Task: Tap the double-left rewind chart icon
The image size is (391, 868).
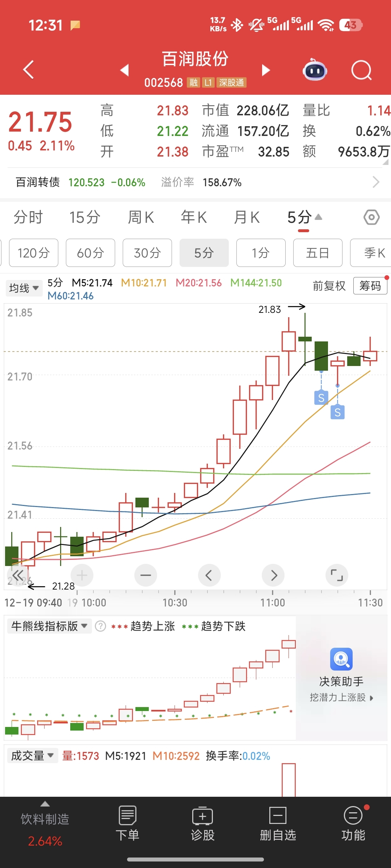Action: pos(18,575)
